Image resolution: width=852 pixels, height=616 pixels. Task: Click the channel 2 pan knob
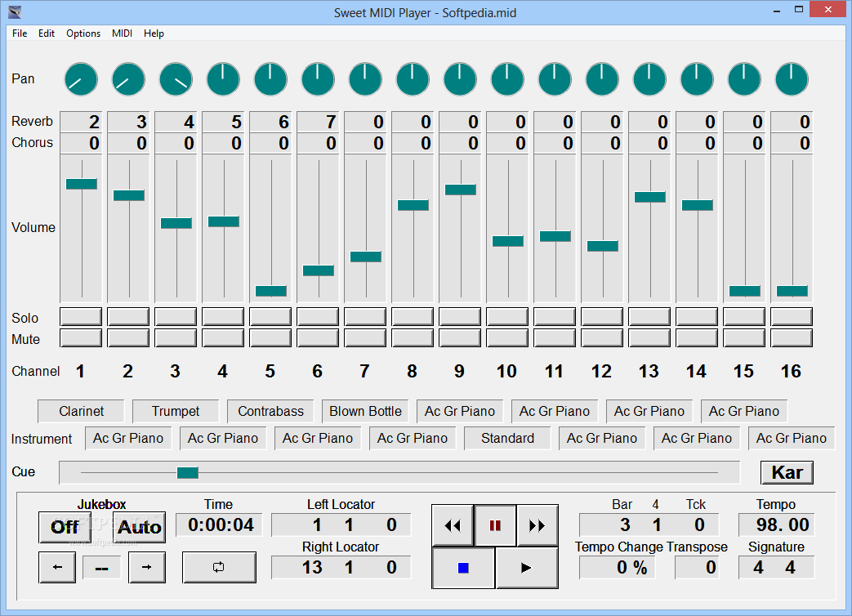pos(128,79)
